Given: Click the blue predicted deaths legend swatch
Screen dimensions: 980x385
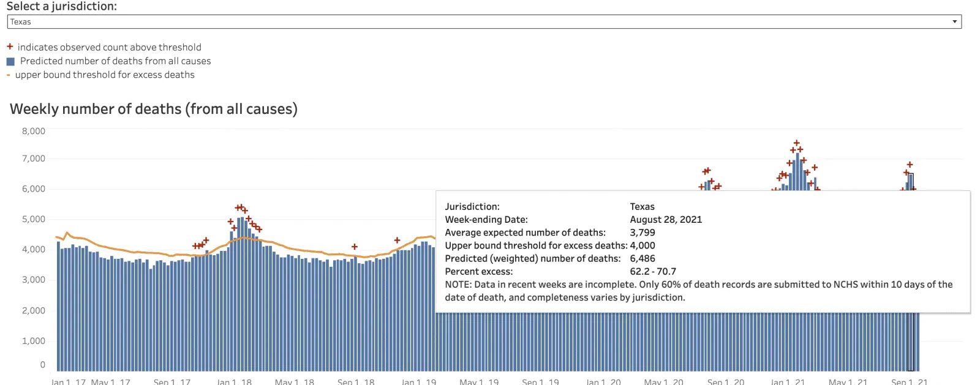Looking at the screenshot, I should 10,61.
